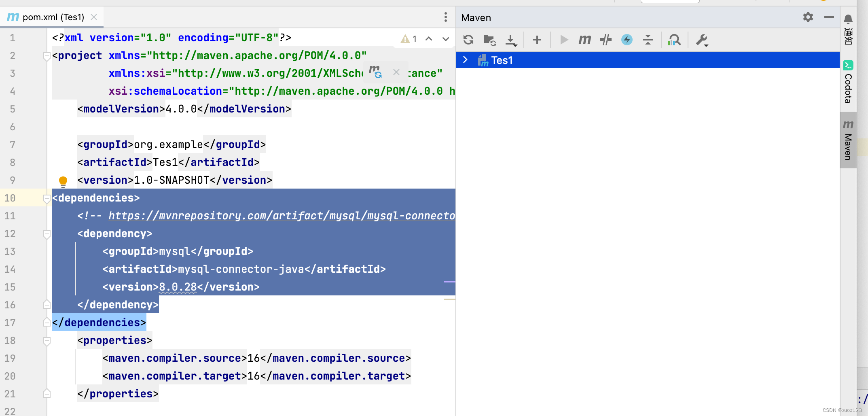Click the warning indicator showing 1

[x=409, y=39]
